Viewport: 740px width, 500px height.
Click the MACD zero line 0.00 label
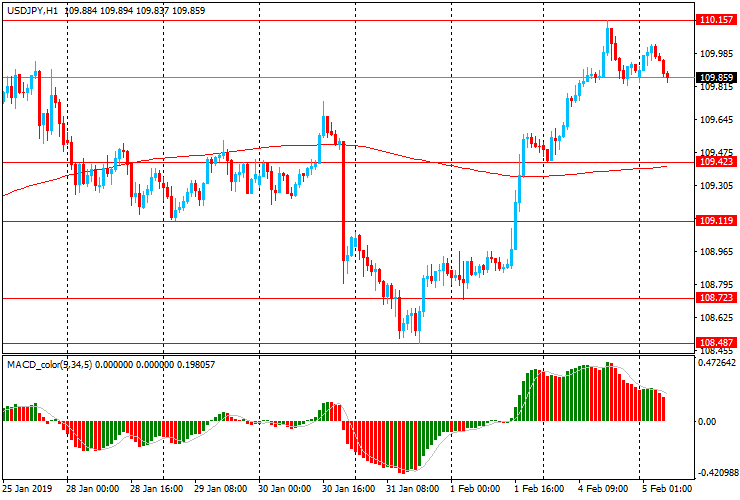(706, 421)
